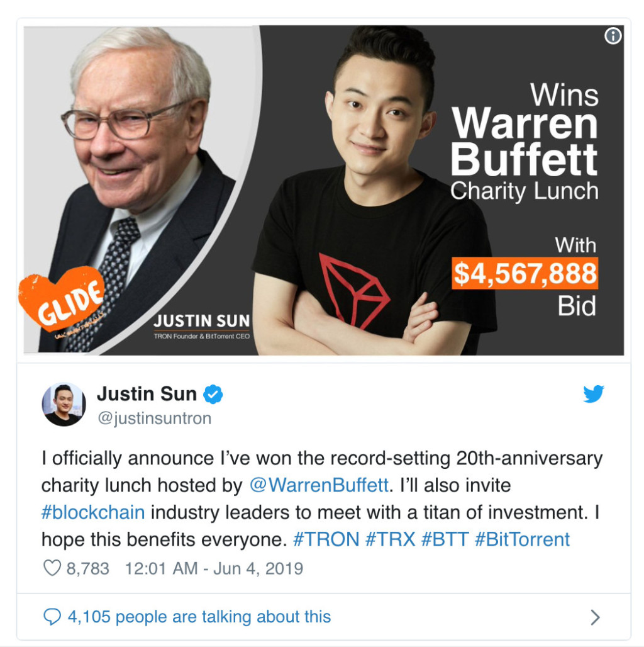
Task: Click the orange GLIDE heart logo
Action: click(61, 299)
